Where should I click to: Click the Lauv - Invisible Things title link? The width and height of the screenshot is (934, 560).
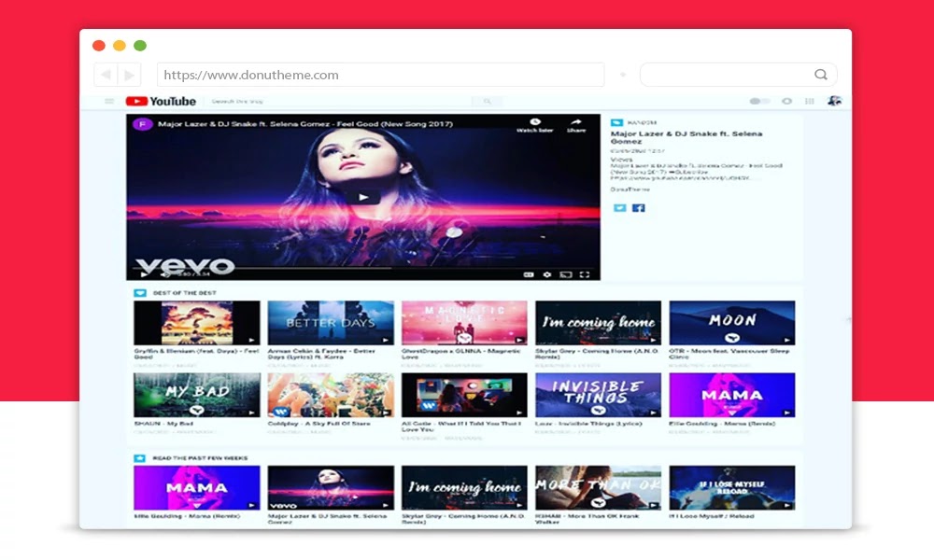pyautogui.click(x=588, y=424)
